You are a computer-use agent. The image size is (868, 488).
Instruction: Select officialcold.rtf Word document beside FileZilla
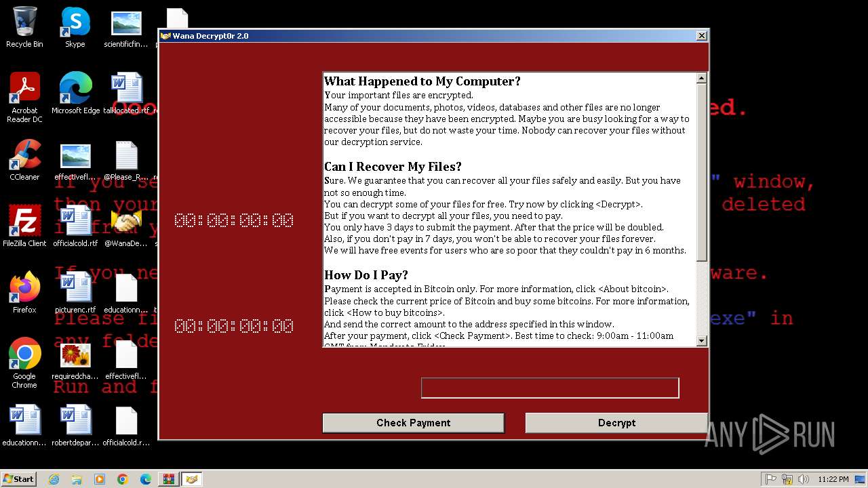pos(75,226)
